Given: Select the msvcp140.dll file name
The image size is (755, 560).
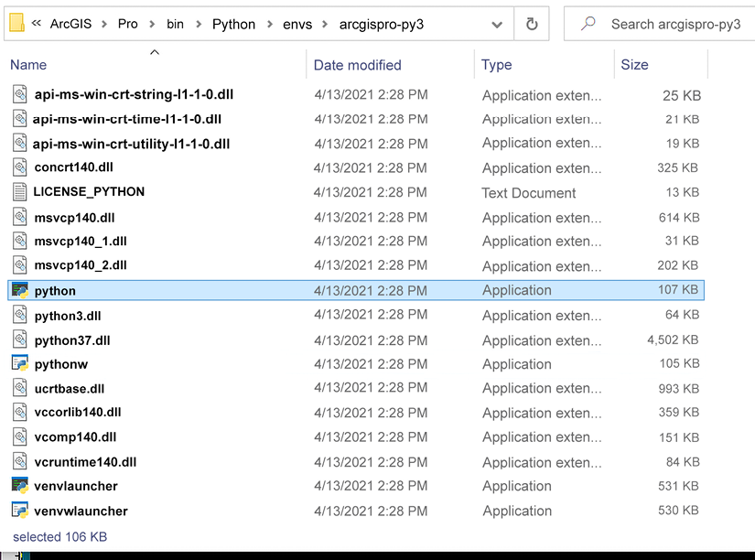Looking at the screenshot, I should 75,218.
